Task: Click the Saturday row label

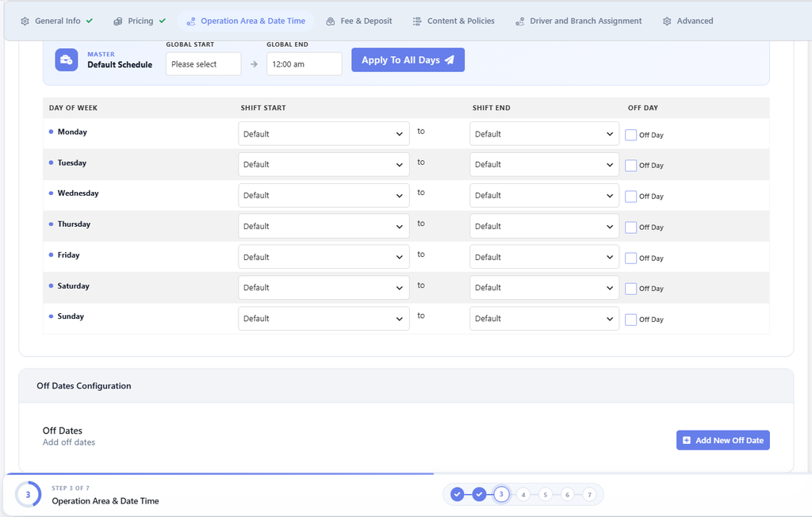Action: [x=73, y=286]
